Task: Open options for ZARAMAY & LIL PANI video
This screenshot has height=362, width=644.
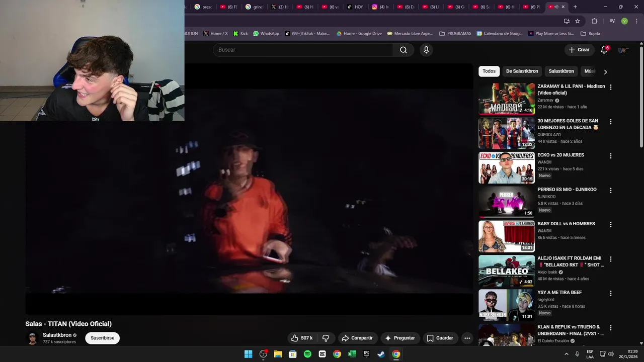Action: (x=611, y=87)
